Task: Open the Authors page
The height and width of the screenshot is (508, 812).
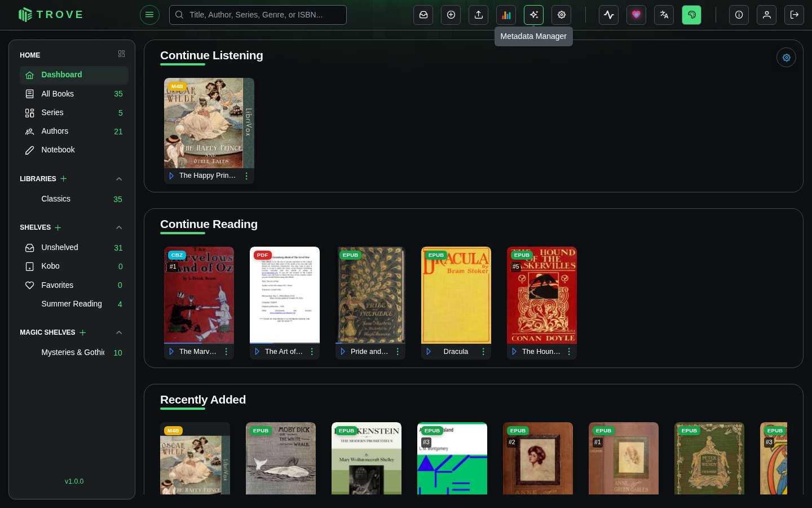Action: (74, 132)
